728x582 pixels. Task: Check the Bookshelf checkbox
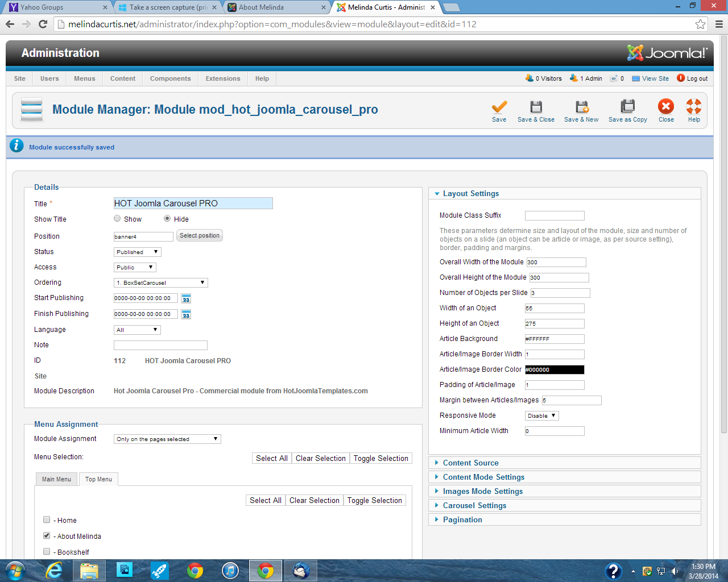47,551
